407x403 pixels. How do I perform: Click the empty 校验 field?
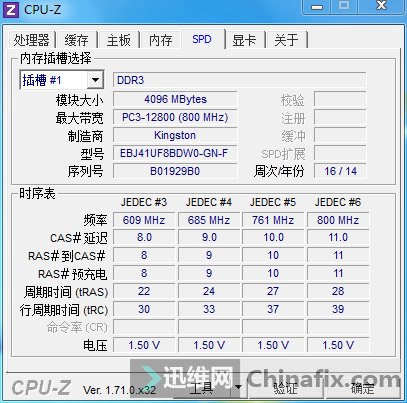tap(340, 99)
